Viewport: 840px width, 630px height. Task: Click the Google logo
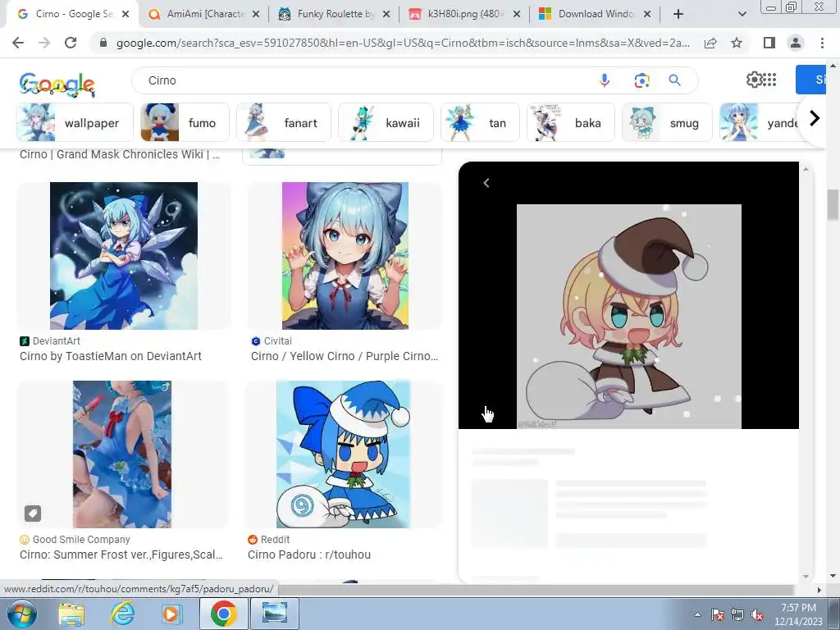tap(57, 84)
